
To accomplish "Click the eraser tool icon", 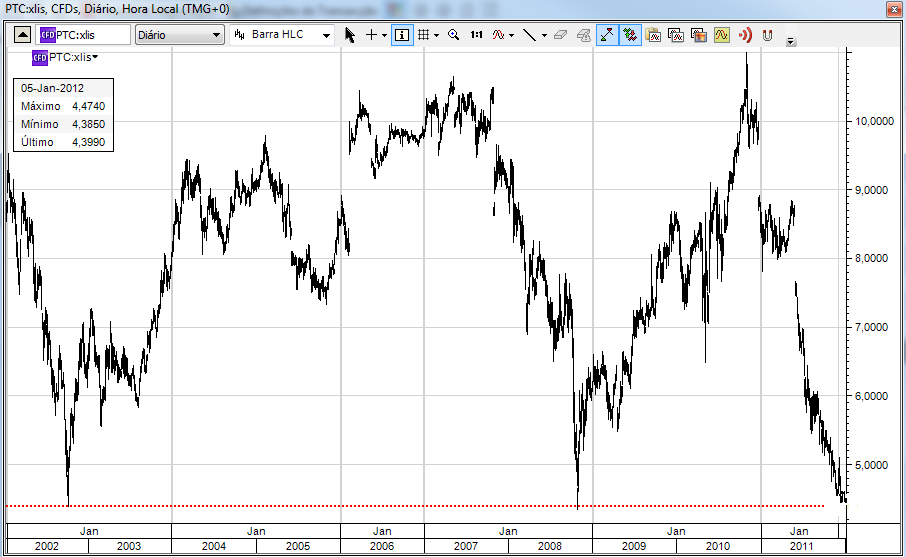I will click(560, 35).
